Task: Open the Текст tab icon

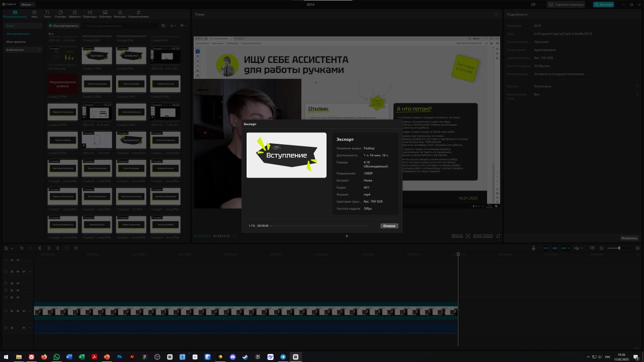Action: pos(47,12)
